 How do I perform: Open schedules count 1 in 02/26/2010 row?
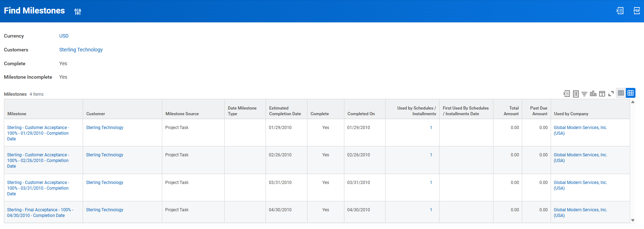(431, 155)
